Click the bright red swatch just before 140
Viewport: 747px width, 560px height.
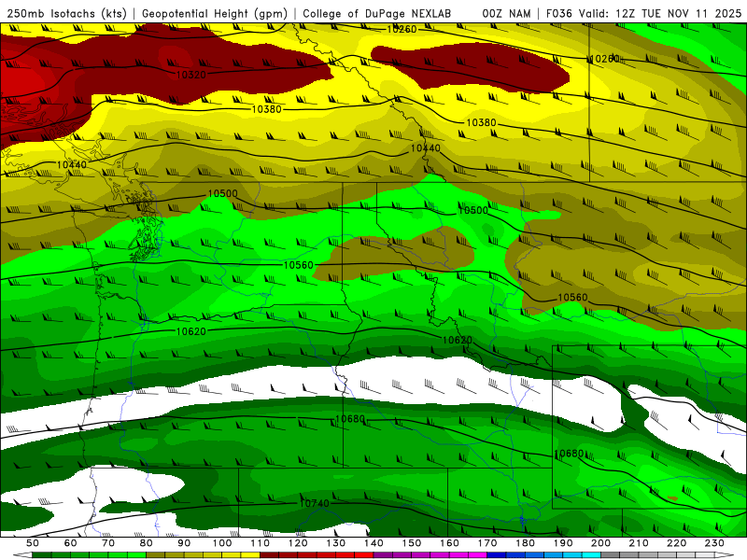point(364,555)
